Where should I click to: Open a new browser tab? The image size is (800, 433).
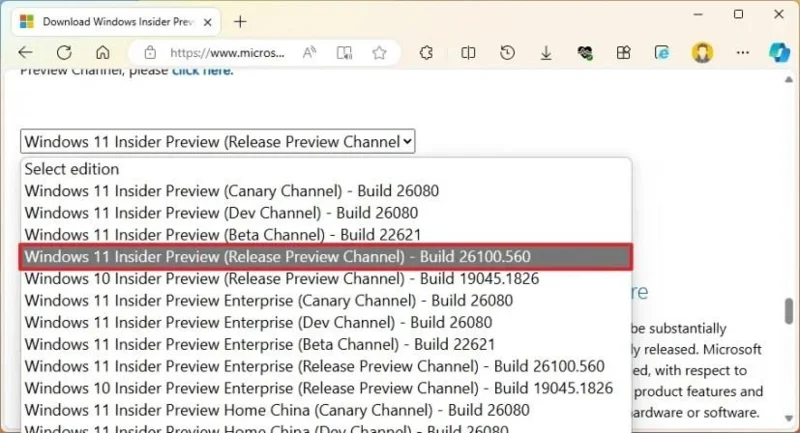point(240,22)
